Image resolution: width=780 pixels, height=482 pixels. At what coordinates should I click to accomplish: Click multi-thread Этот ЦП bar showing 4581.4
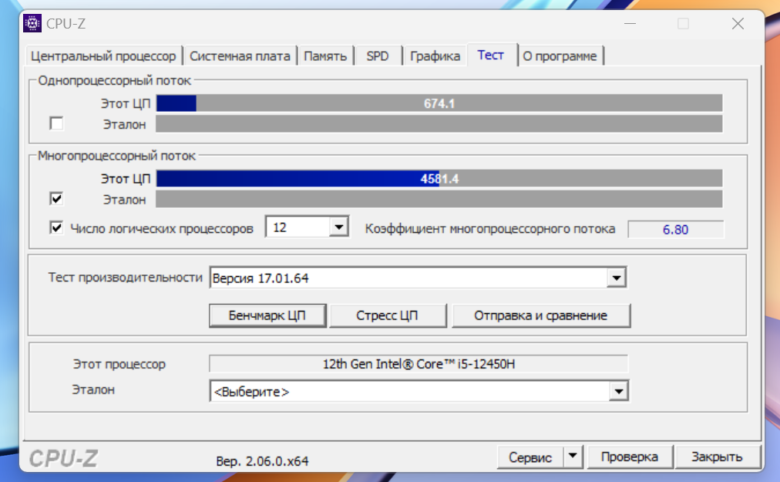pos(439,179)
